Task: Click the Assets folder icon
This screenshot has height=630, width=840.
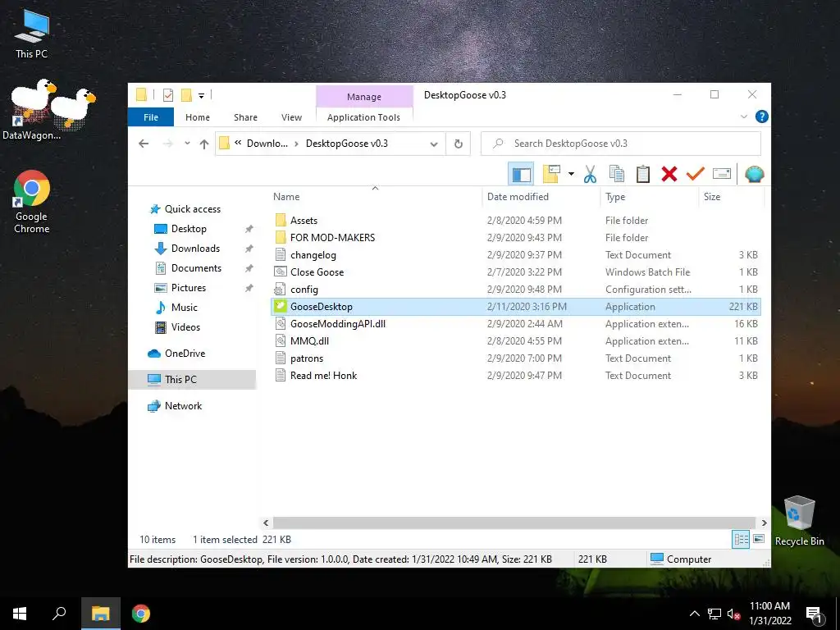Action: [x=281, y=220]
